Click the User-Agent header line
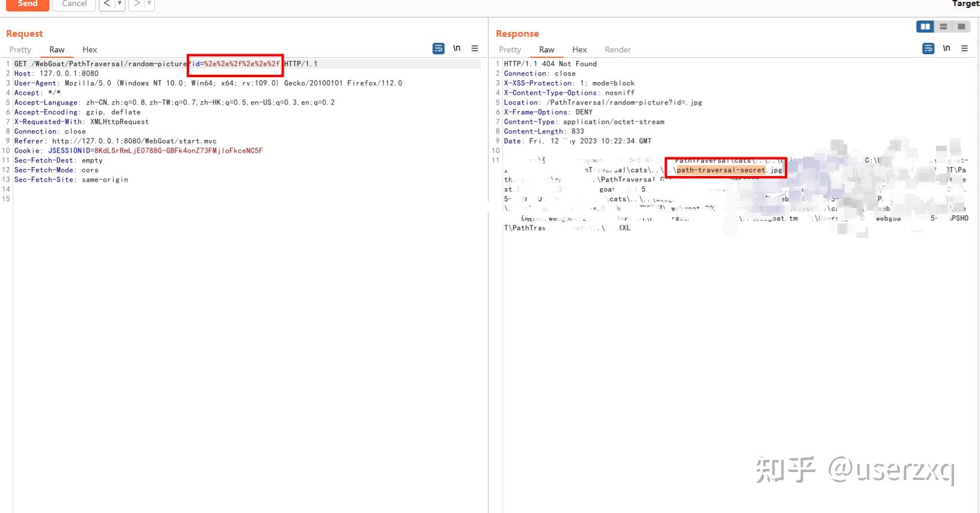 coord(208,83)
